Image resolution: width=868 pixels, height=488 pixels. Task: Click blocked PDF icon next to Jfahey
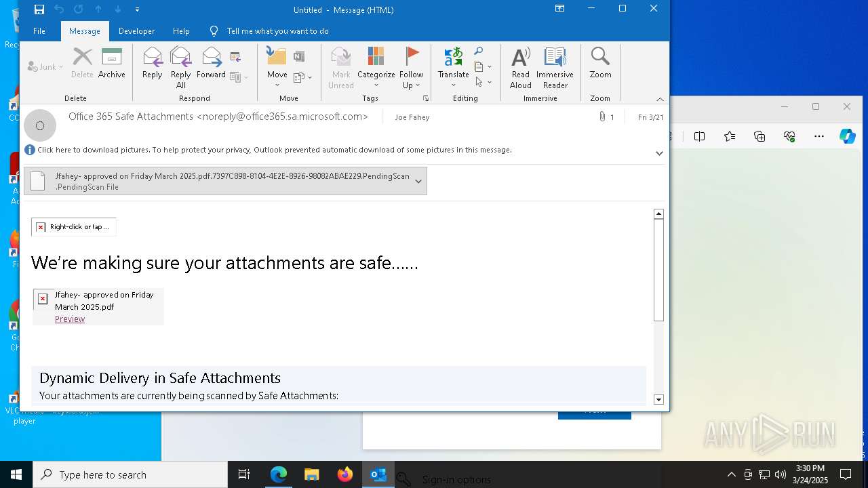(43, 299)
